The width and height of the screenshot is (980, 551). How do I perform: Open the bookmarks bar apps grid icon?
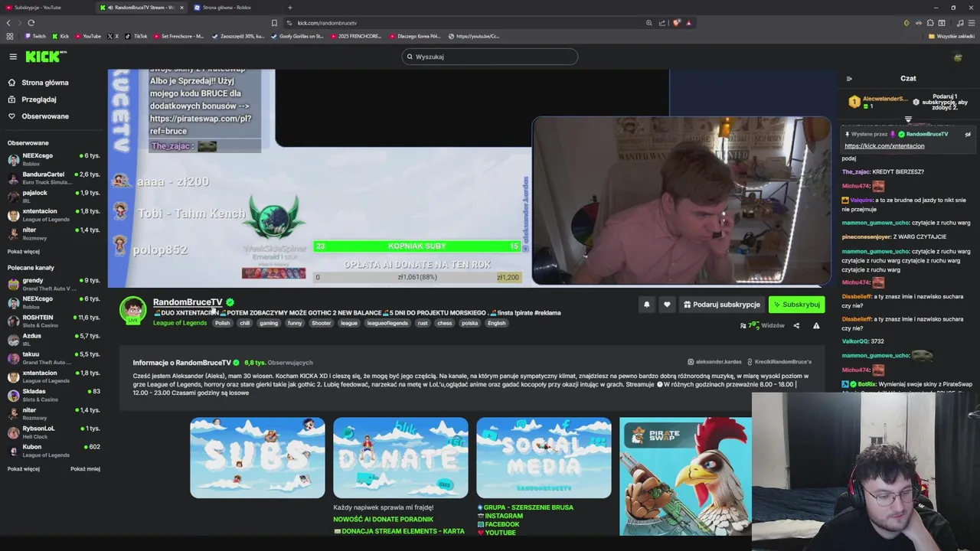pos(10,36)
